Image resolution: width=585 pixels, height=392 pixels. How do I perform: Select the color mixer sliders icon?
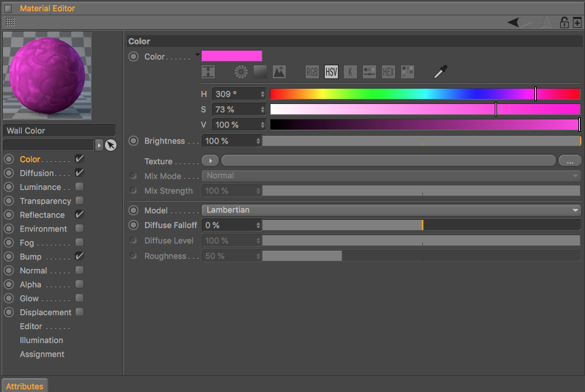point(369,72)
